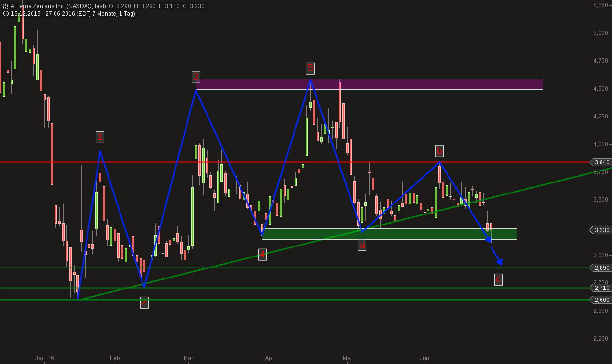Select the wave label 5 marker
The width and height of the screenshot is (612, 364).
tap(310, 68)
